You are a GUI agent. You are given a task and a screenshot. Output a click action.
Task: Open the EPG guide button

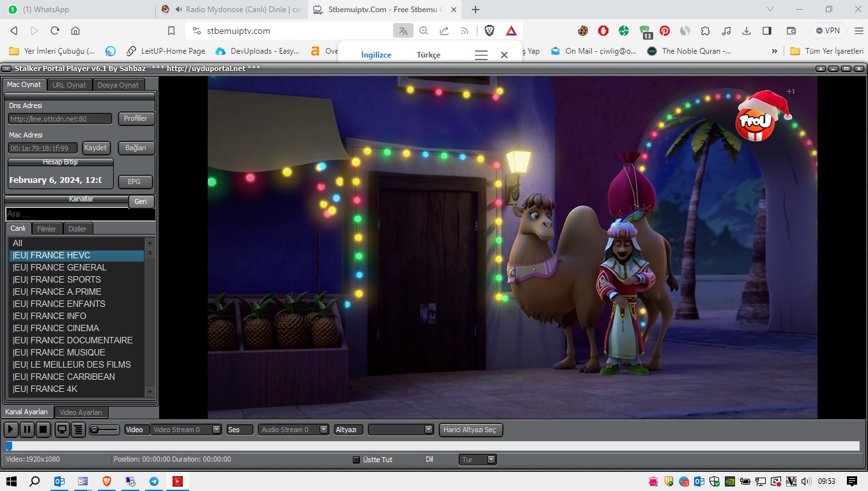click(x=134, y=182)
